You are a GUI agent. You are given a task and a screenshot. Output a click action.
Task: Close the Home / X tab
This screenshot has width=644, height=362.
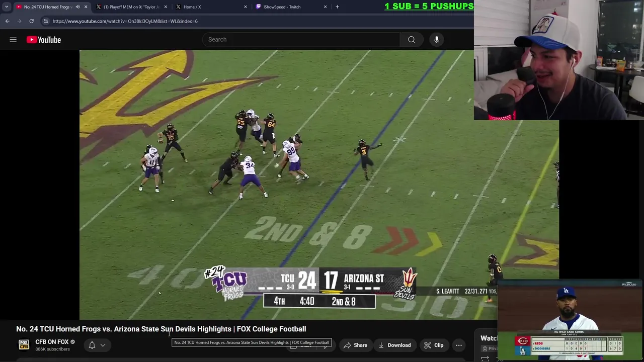(x=246, y=7)
